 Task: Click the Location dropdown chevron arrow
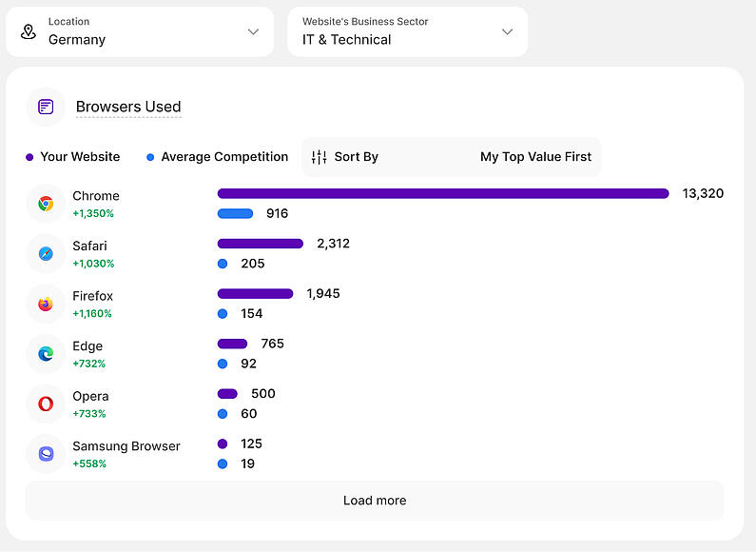point(253,31)
